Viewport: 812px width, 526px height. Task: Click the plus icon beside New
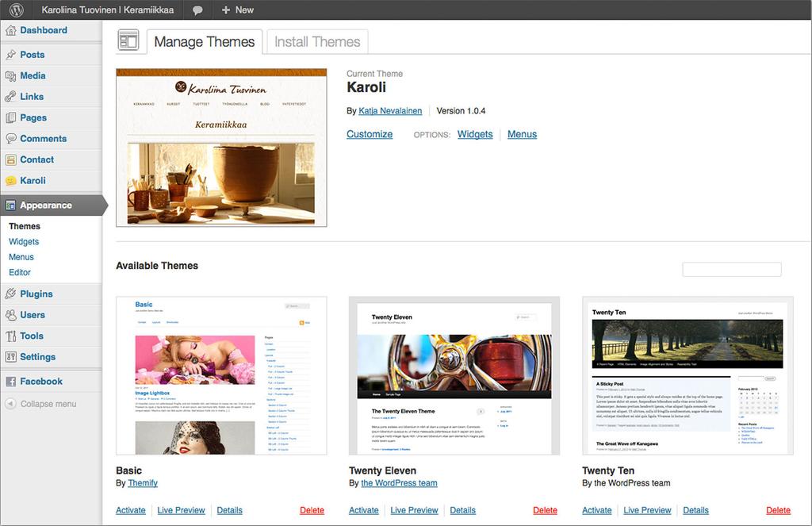click(x=225, y=10)
